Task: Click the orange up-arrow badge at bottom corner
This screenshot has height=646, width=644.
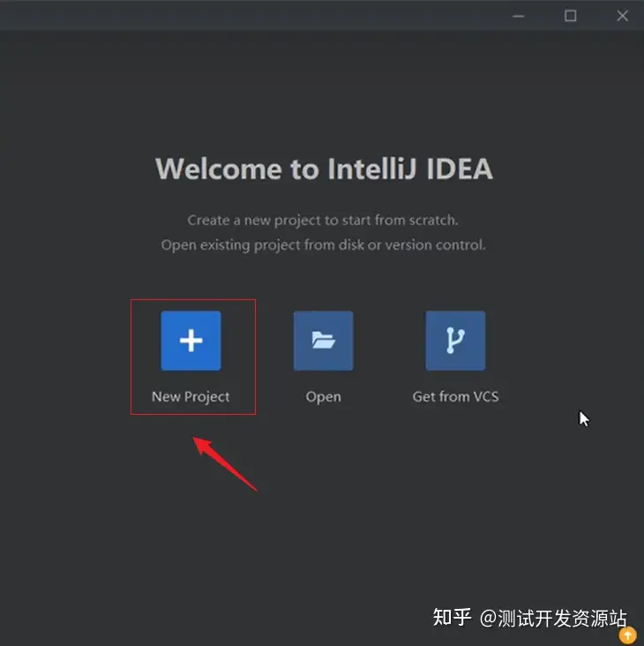Action: [x=628, y=635]
